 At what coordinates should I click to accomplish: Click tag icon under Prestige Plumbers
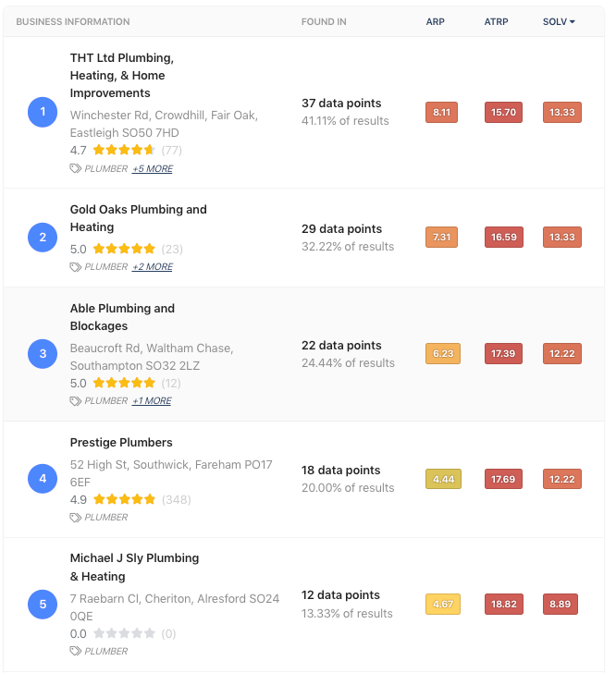coord(75,517)
